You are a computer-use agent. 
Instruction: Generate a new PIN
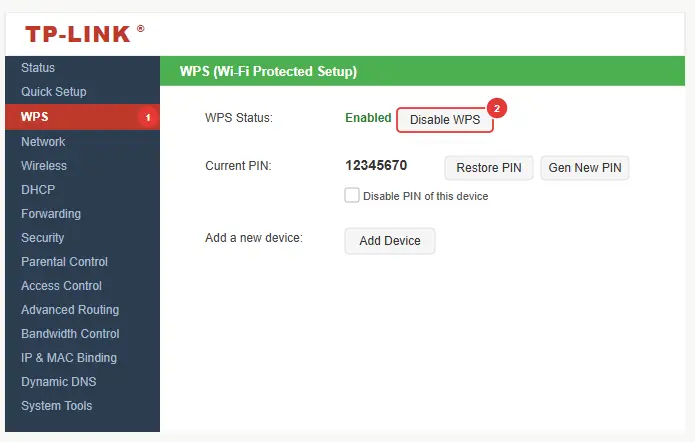[x=585, y=168]
